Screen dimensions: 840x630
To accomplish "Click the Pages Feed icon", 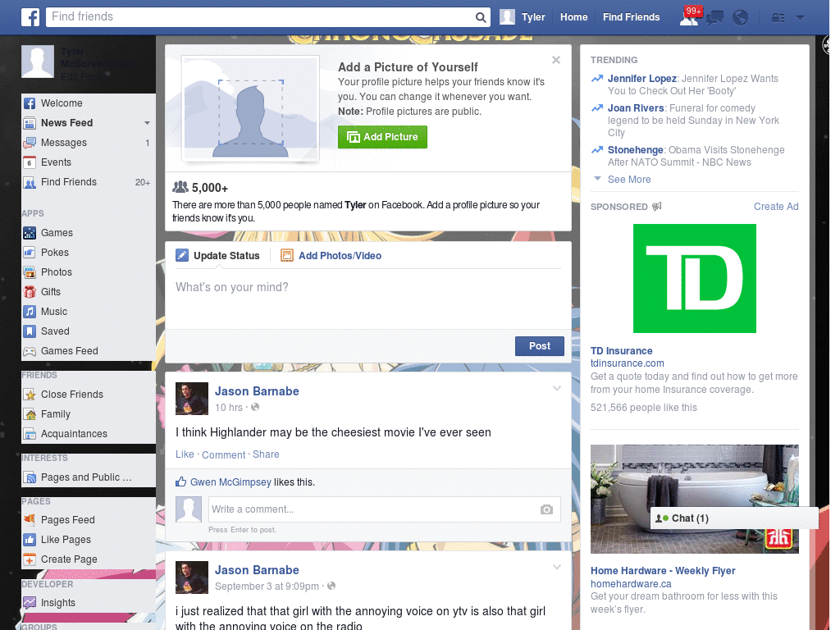I will click(x=30, y=519).
